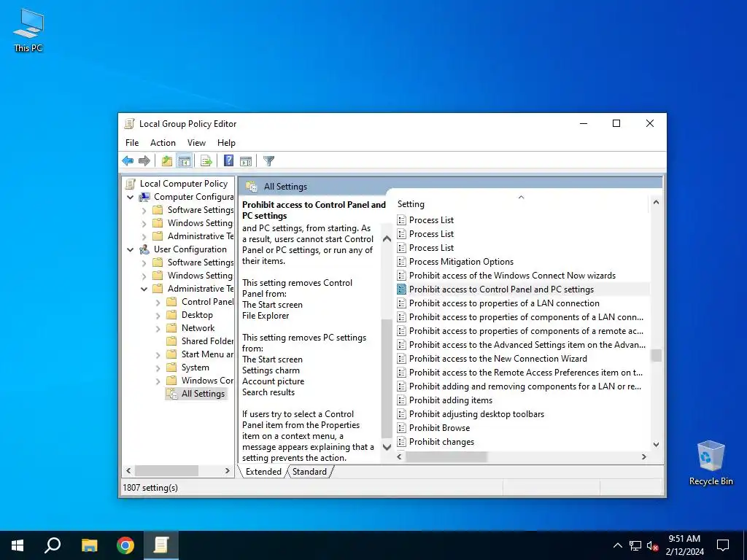Click the settings list horizontal scrollbar thumb
The image size is (747, 560).
pyautogui.click(x=446, y=456)
